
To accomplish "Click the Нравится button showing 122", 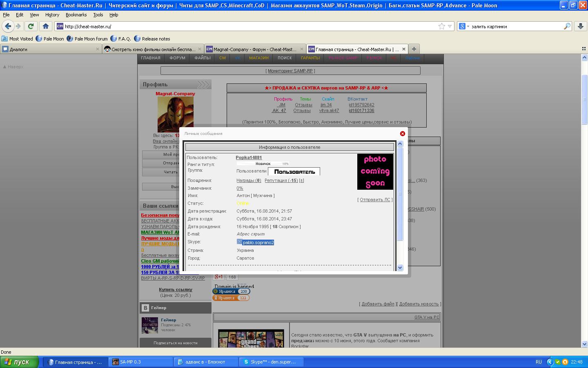I will [x=231, y=298].
